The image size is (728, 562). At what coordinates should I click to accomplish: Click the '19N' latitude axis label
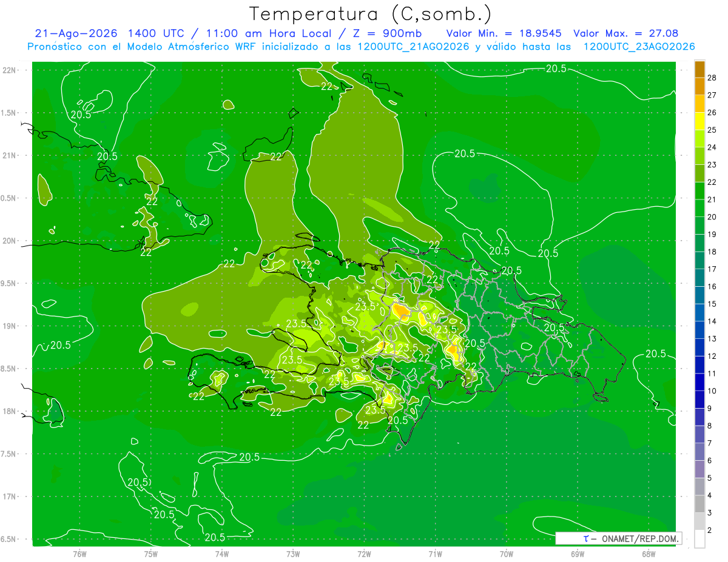tap(9, 326)
